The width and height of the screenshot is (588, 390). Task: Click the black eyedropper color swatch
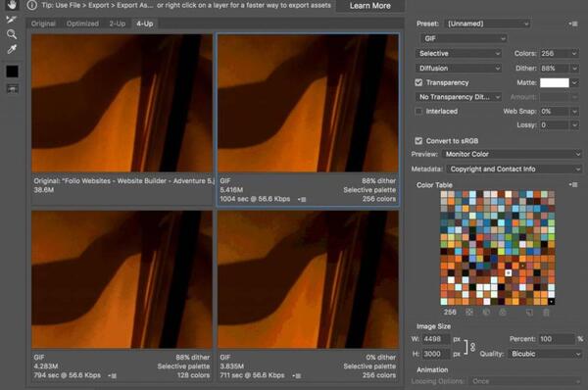click(x=12, y=72)
